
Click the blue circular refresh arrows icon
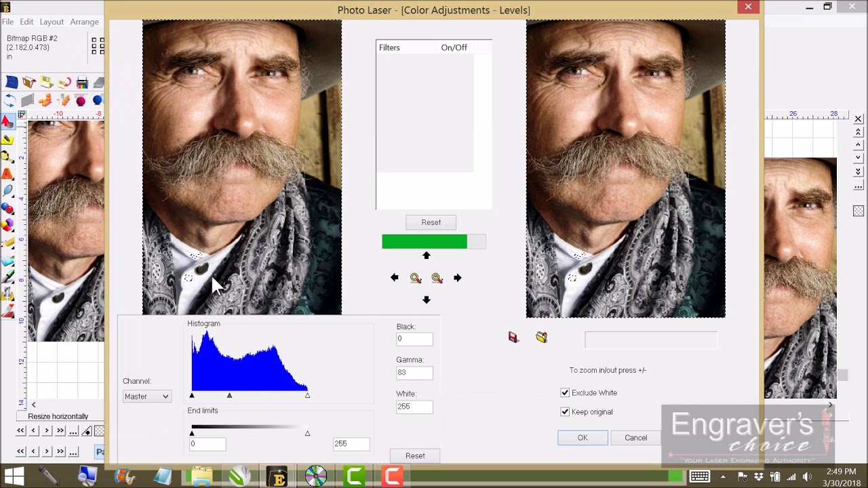click(10, 101)
